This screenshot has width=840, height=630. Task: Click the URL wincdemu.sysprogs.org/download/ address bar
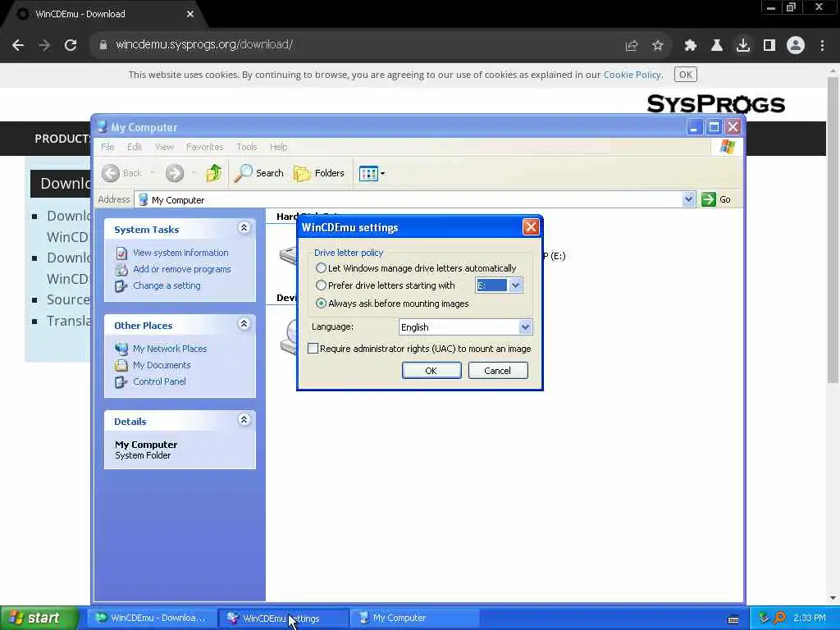[x=204, y=45]
